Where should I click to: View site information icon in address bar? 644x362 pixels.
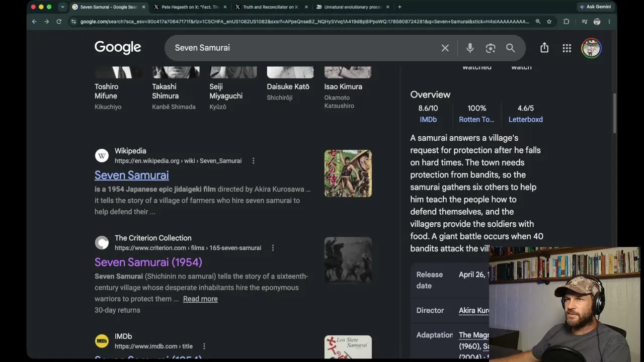74,22
